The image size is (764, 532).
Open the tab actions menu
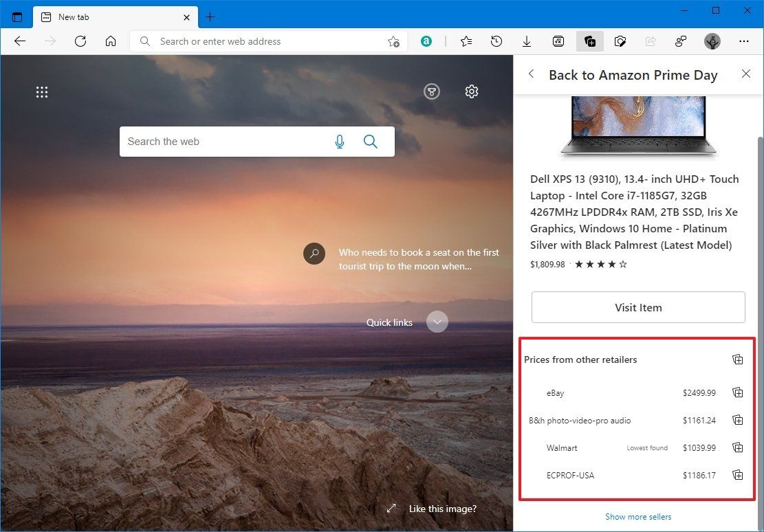(17, 16)
